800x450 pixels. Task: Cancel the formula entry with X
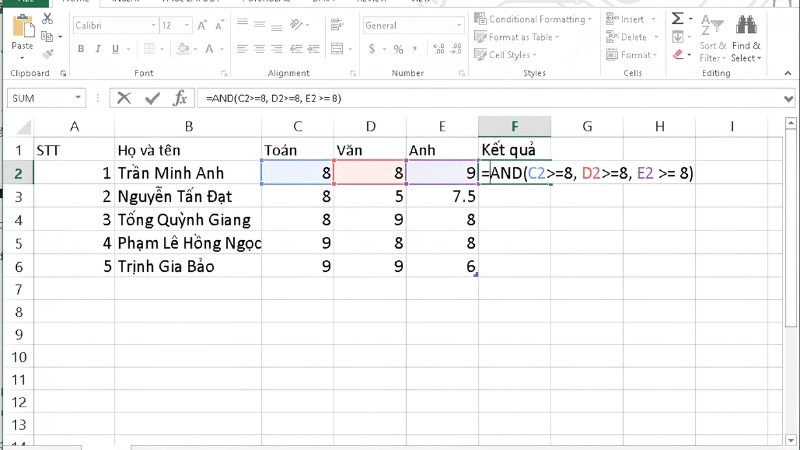[x=124, y=98]
